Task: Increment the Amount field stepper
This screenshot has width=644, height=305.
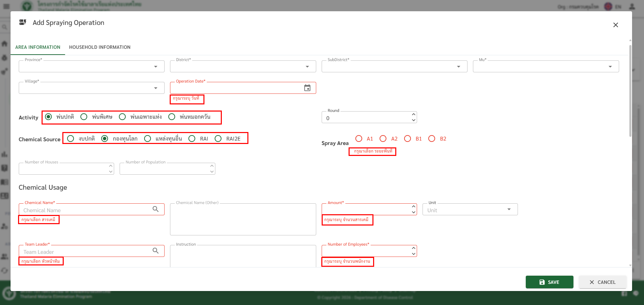Action: 413,206
